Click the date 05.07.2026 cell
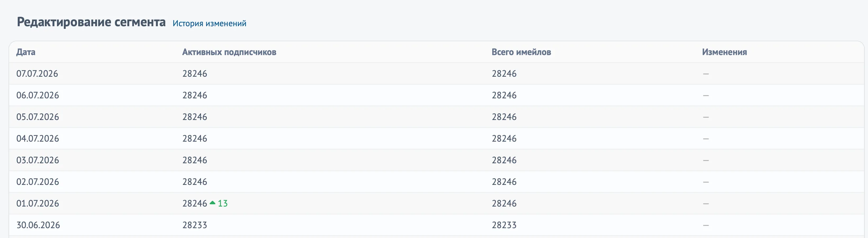Image resolution: width=868 pixels, height=238 pixels. pyautogui.click(x=38, y=117)
